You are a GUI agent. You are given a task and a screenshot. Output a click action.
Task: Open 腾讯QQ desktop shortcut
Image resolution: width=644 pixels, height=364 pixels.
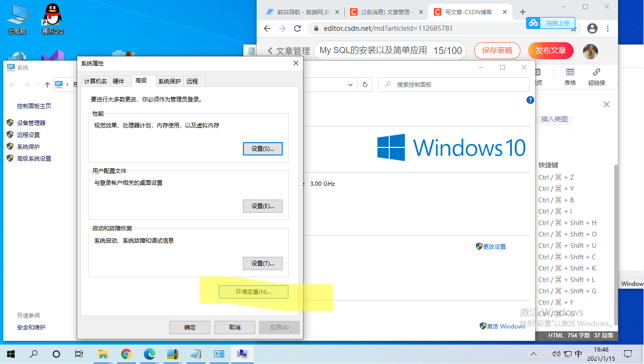click(x=52, y=19)
